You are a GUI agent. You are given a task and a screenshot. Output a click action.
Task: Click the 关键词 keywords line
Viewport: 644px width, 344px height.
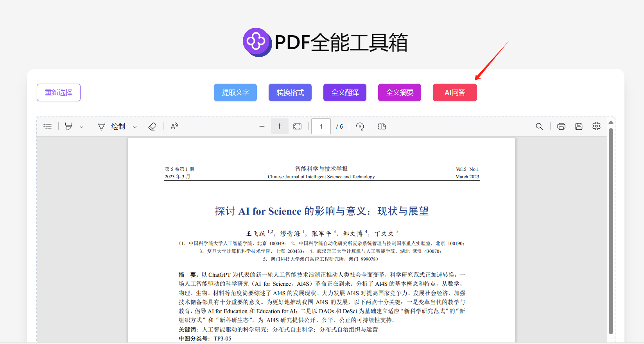coord(278,330)
